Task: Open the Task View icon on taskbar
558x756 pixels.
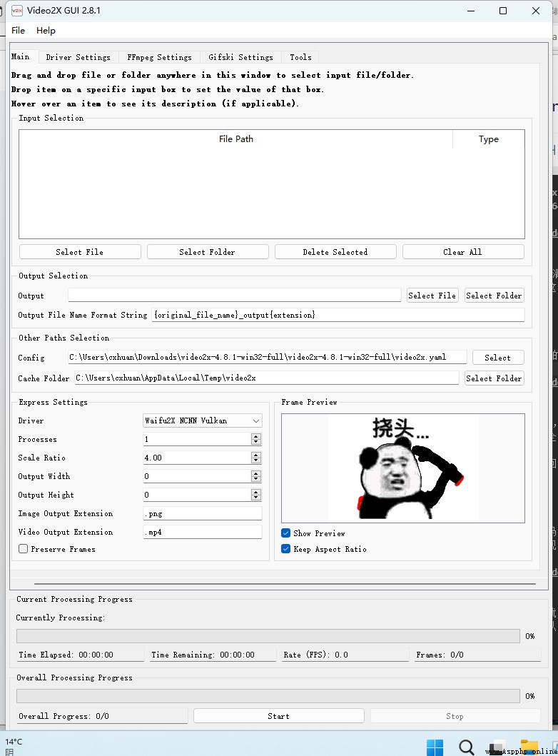Action: [x=498, y=747]
